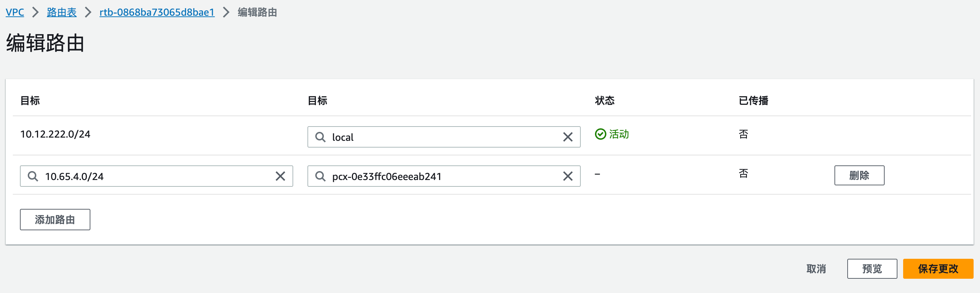Screen dimensions: 980x293
Task: Open the VPC breadcrumb link
Action: click(x=15, y=12)
